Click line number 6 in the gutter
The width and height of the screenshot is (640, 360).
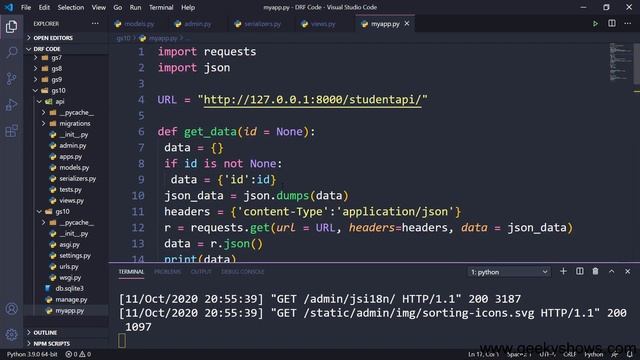pos(141,132)
